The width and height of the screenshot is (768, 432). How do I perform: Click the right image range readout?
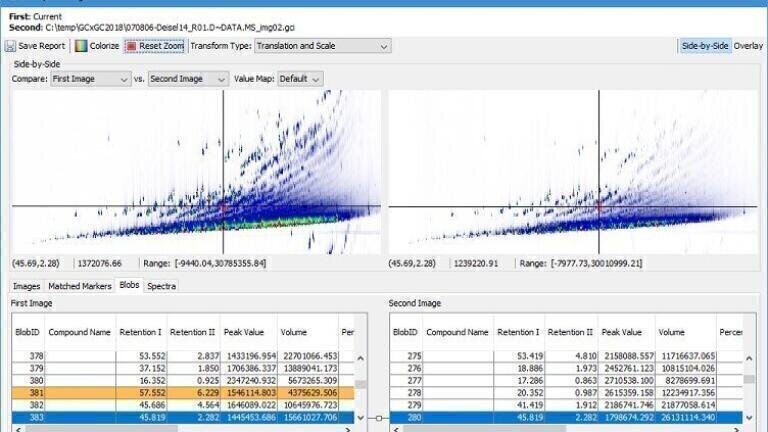[x=580, y=264]
